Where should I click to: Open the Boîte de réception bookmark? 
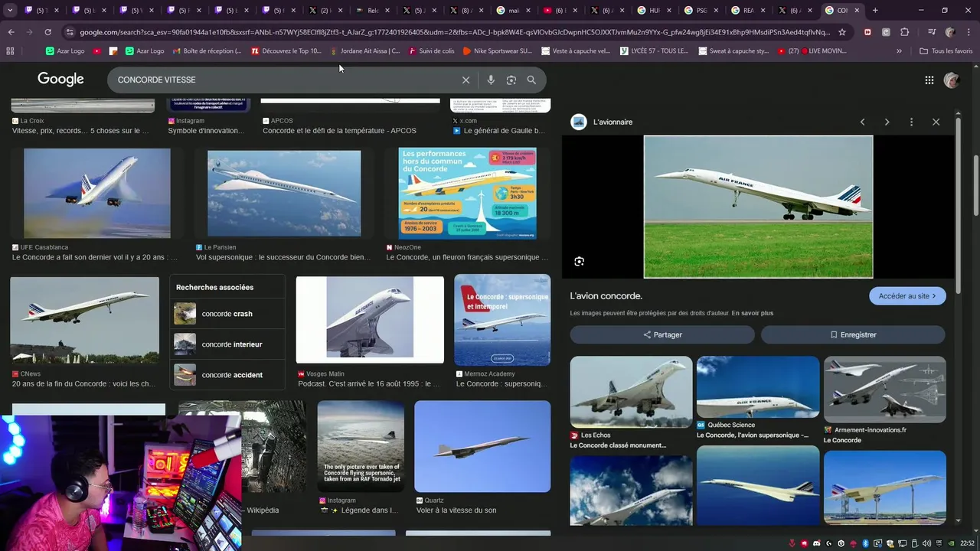point(207,51)
